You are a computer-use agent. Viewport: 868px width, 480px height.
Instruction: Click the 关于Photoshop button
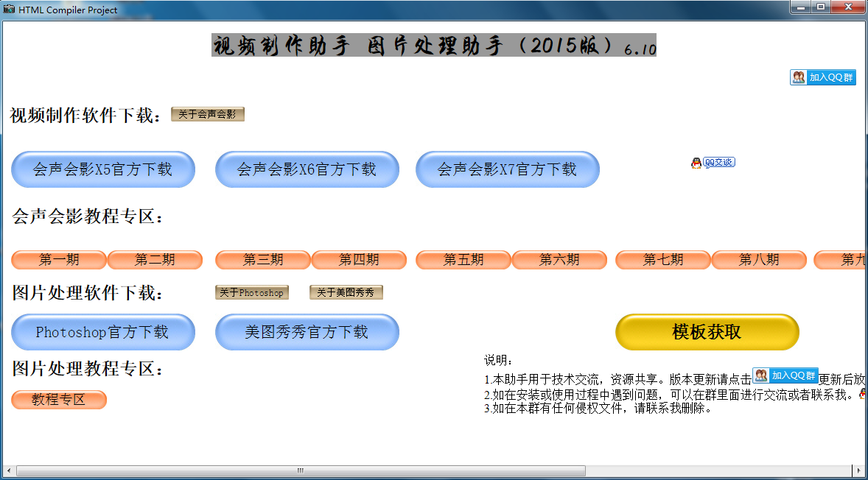252,292
